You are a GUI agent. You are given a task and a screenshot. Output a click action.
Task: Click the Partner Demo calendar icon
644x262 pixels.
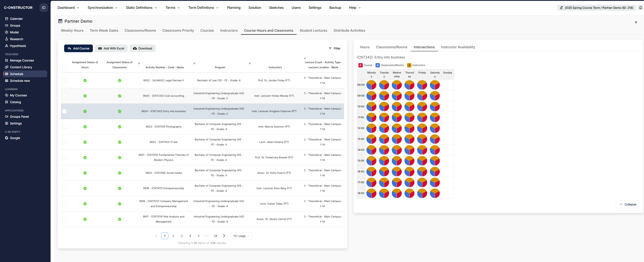[60, 21]
